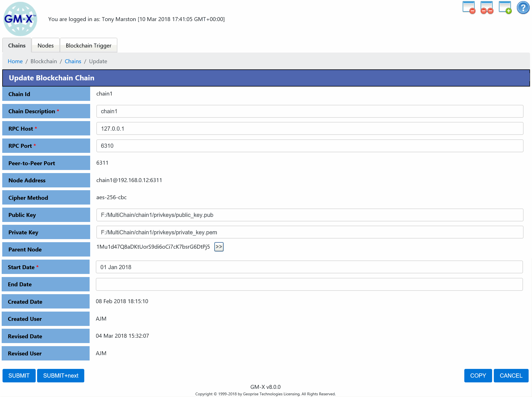This screenshot has height=397, width=532.
Task: Click Cipher Method value aes-256-cbc
Action: point(112,197)
